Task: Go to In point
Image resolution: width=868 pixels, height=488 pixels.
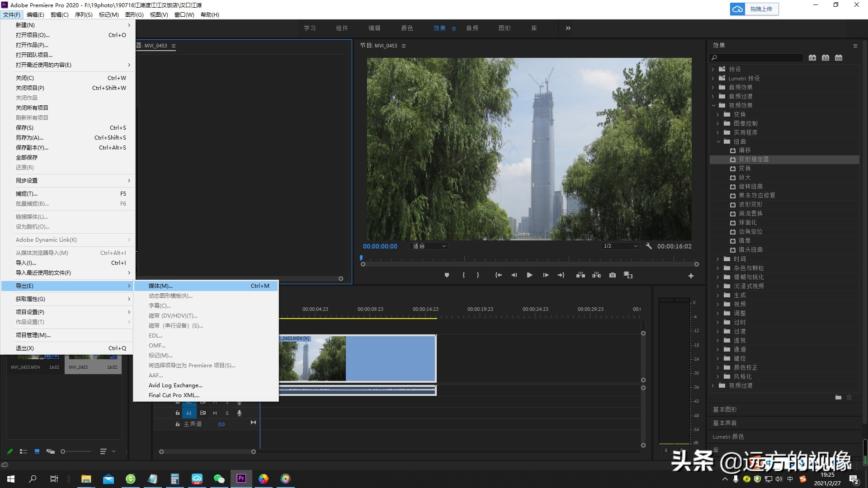Action: point(498,275)
